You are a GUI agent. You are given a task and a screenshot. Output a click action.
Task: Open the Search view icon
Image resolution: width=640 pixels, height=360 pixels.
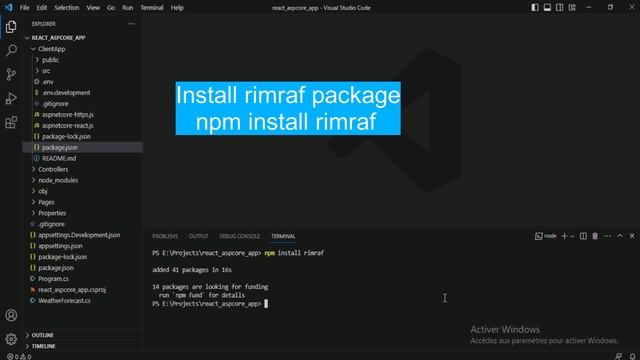coord(11,50)
